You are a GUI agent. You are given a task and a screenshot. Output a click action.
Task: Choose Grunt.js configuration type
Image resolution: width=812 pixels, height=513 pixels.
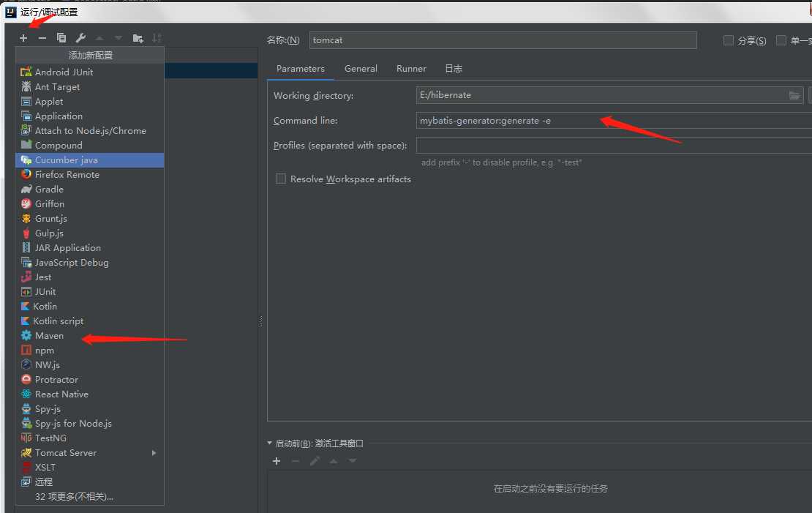pyautogui.click(x=89, y=219)
